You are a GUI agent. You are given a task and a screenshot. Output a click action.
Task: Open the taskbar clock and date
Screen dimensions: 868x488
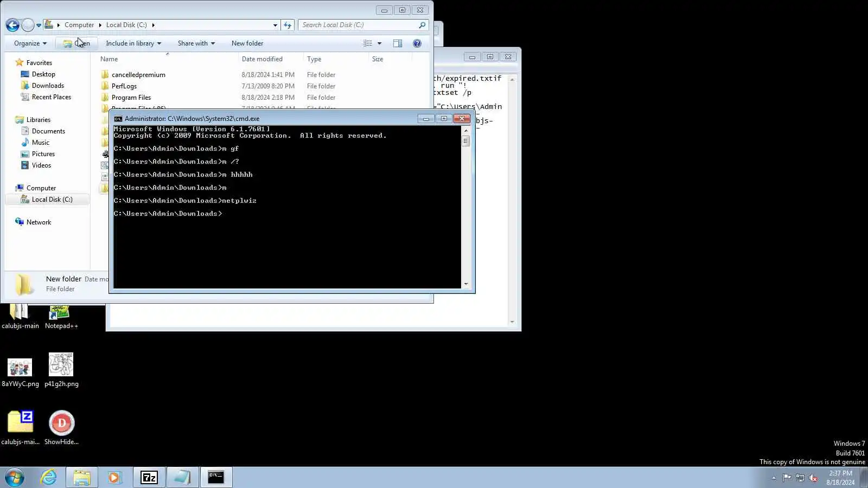[x=840, y=478]
